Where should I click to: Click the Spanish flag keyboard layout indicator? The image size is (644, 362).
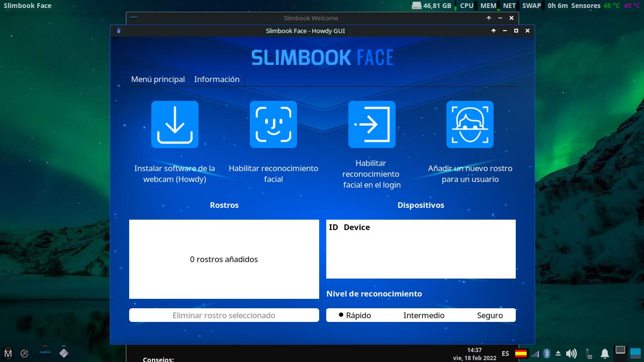tap(521, 354)
